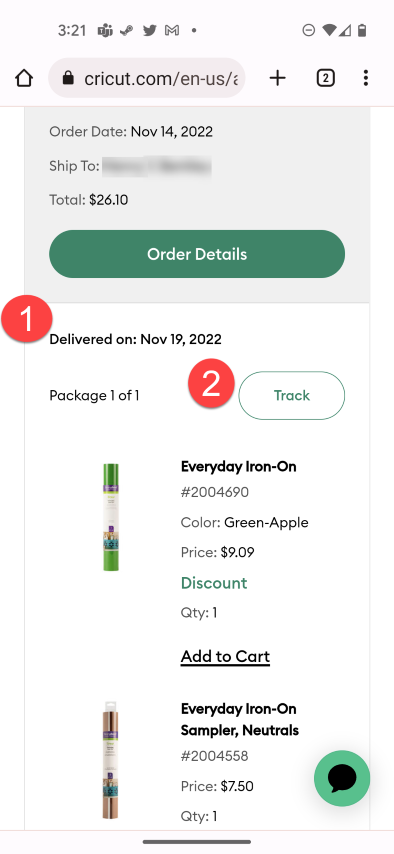Click the cricut.com address bar
This screenshot has height=854, width=394.
pyautogui.click(x=147, y=78)
